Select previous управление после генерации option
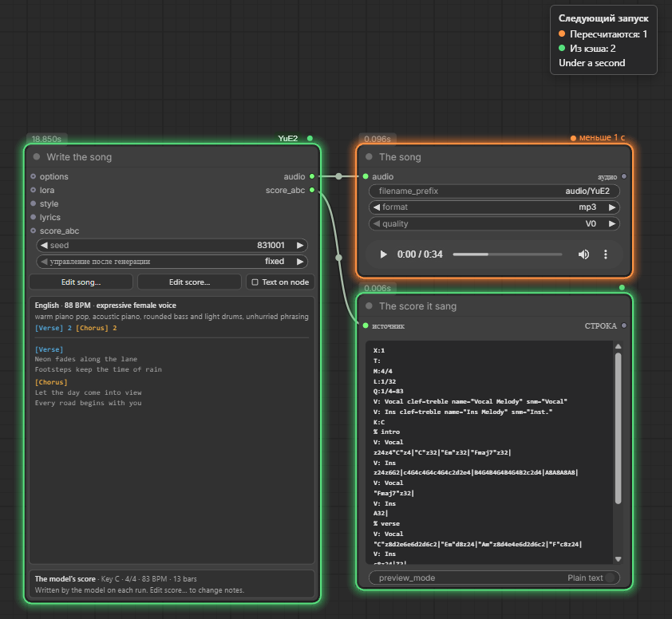This screenshot has width=672, height=619. (44, 262)
